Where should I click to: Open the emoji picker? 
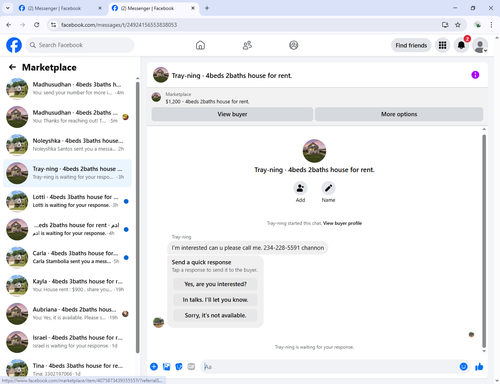coord(463,367)
